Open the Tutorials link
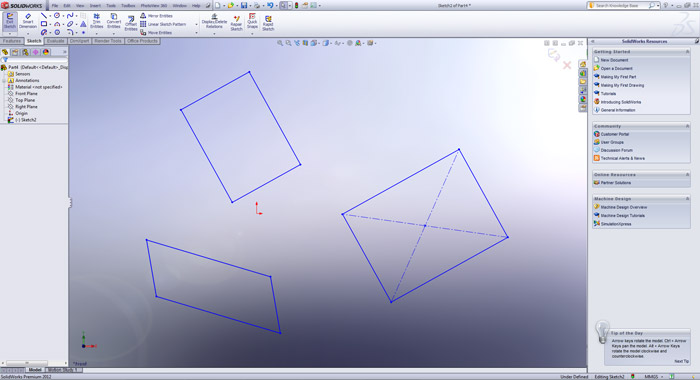Viewport: 700px width, 380px height. [x=608, y=94]
